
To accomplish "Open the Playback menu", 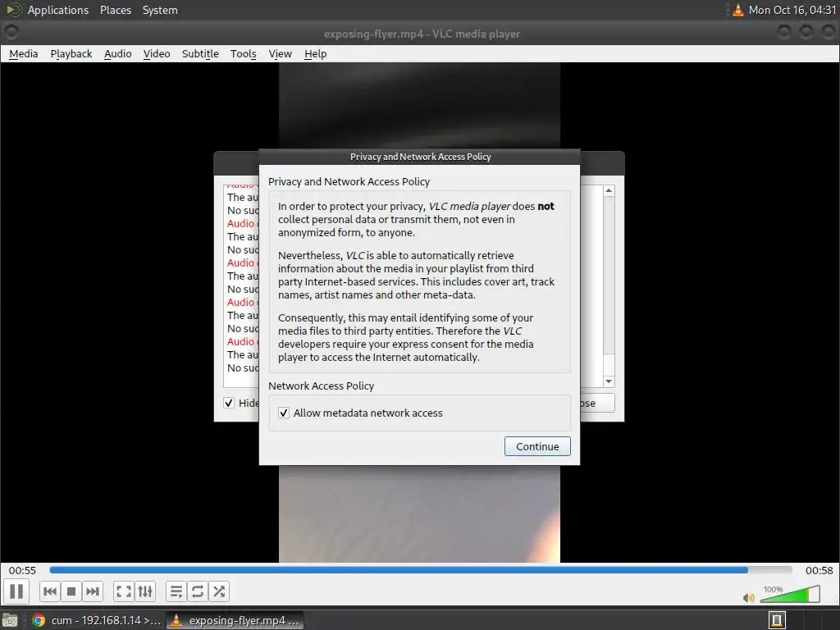I will pos(71,53).
